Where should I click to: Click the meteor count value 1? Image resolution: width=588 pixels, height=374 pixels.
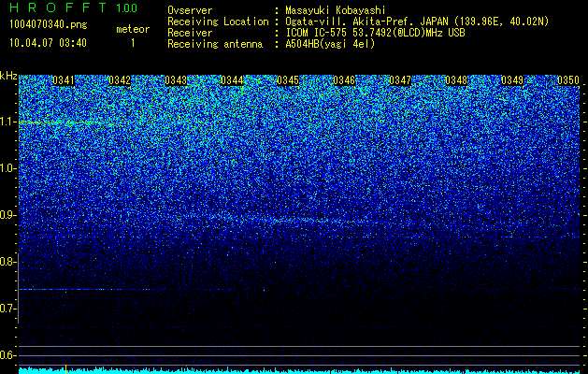(x=133, y=43)
